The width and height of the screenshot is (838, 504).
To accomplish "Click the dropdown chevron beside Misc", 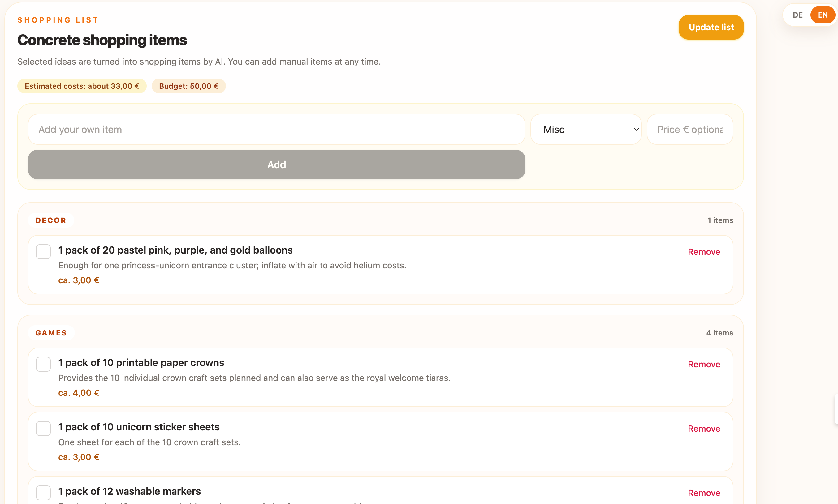I will point(636,129).
